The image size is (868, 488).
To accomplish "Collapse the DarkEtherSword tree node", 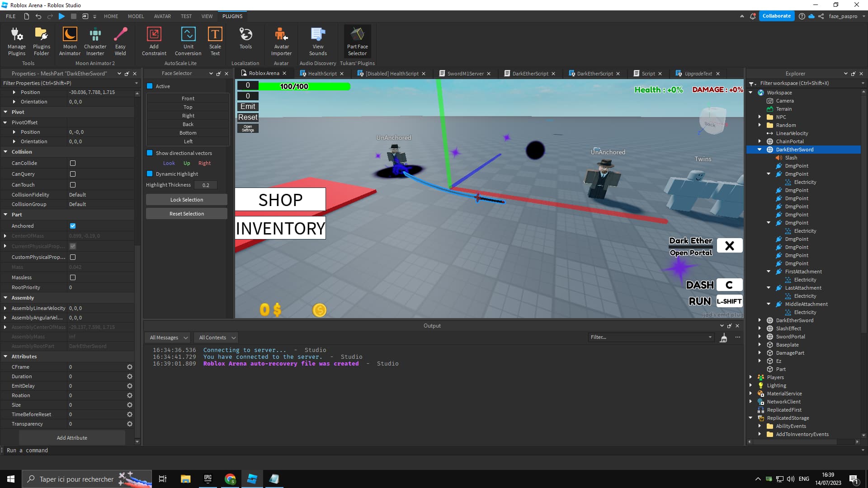I will click(759, 150).
